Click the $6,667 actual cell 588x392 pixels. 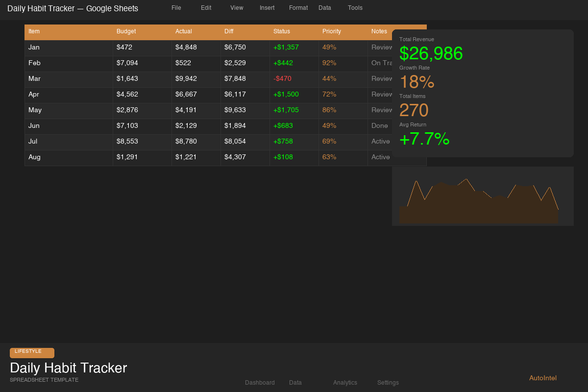click(x=196, y=95)
